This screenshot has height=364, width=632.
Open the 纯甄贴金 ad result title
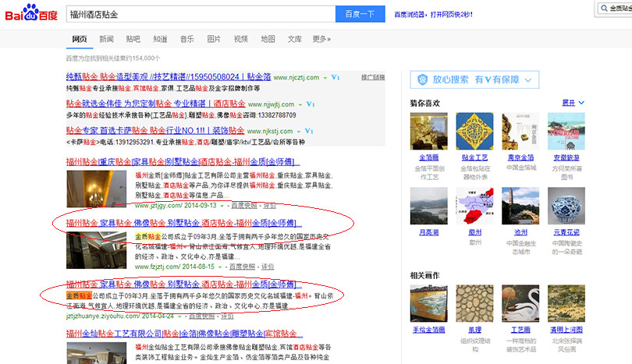pyautogui.click(x=169, y=77)
